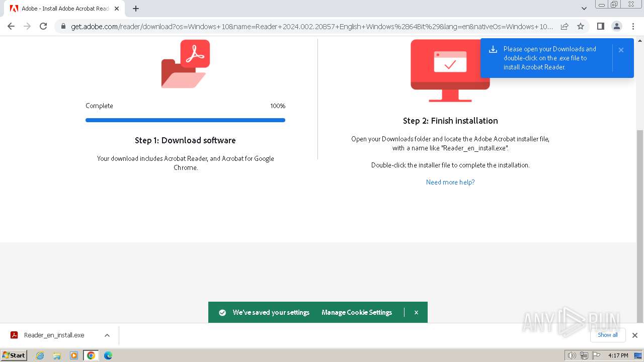Click the Adobe PDF icon on downloaded file
Screen dimensions: 644x362
click(x=14, y=335)
